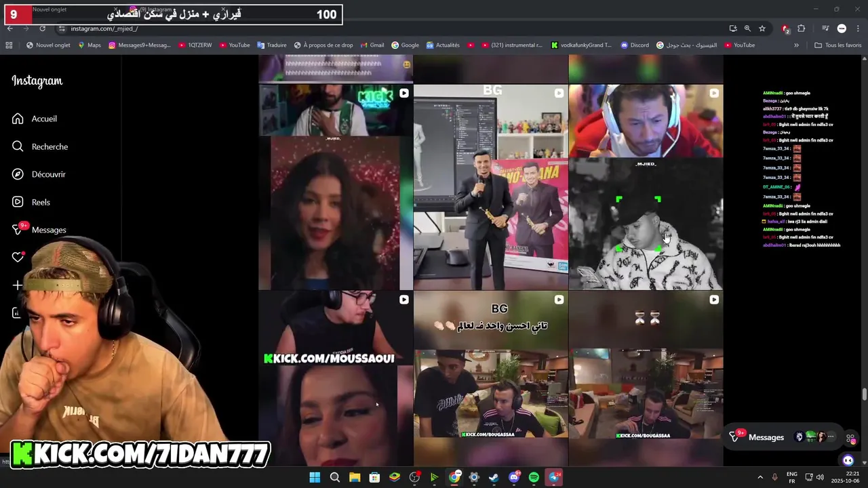Open ENG FR language switcher
Screen dimensions: 868x488
[791, 477]
